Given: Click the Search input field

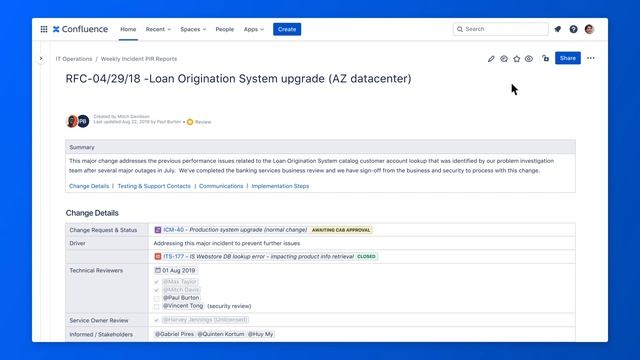Looking at the screenshot, I should (x=500, y=29).
